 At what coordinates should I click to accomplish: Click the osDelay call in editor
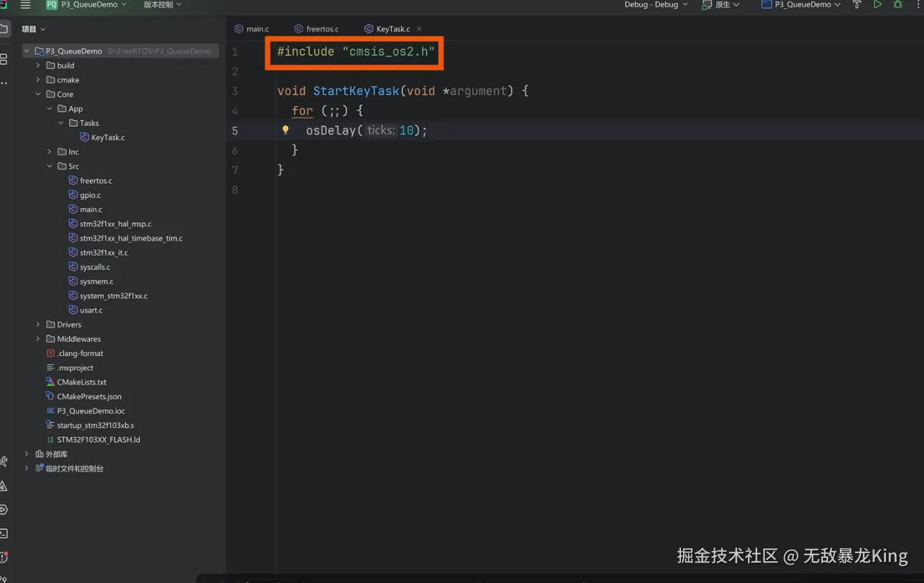tap(331, 130)
